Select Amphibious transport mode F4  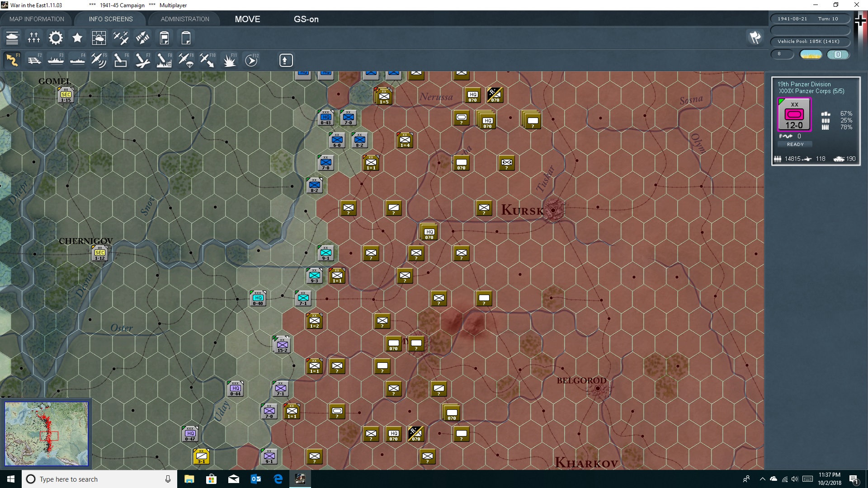(77, 60)
